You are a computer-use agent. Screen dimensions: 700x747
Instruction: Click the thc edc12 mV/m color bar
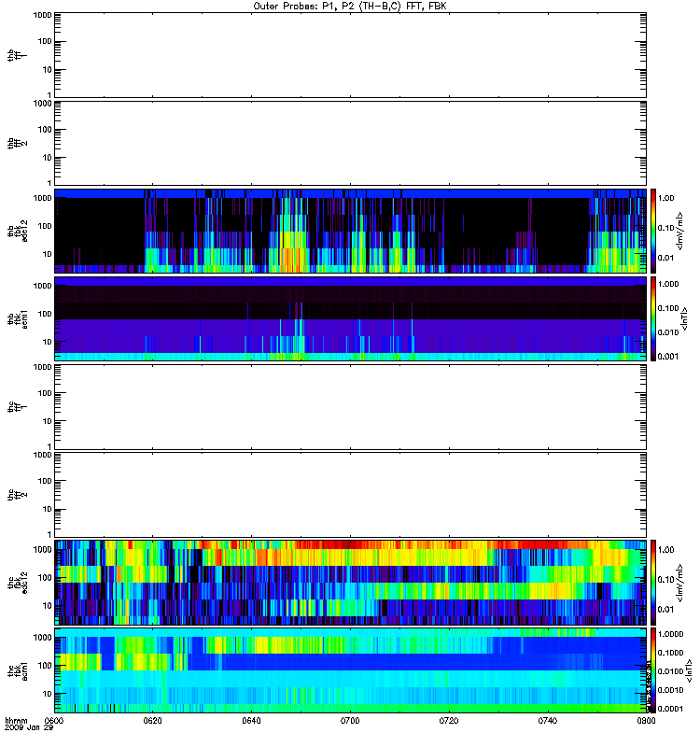pos(653,582)
